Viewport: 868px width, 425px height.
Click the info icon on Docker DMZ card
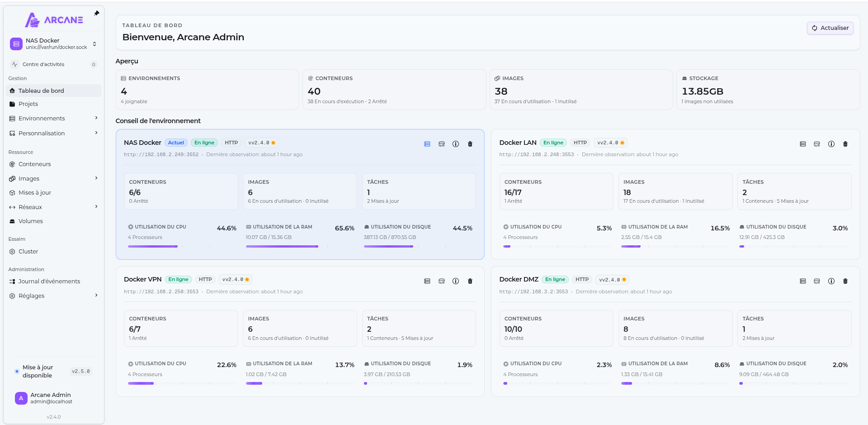click(x=831, y=281)
